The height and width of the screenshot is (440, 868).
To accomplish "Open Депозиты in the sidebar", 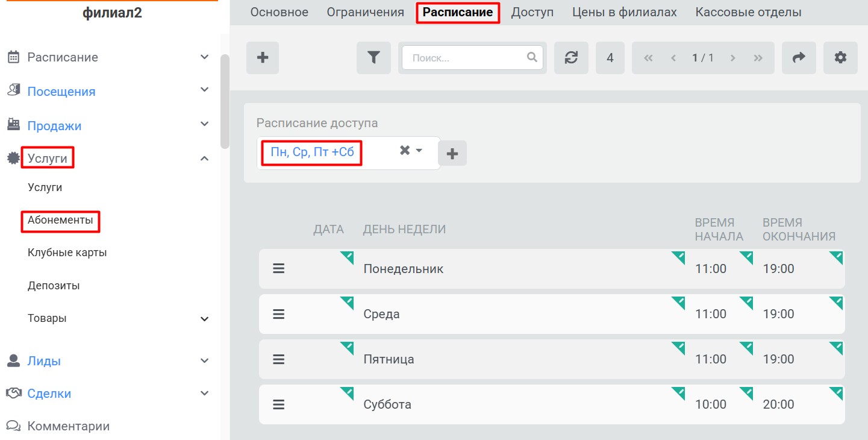I will (54, 286).
